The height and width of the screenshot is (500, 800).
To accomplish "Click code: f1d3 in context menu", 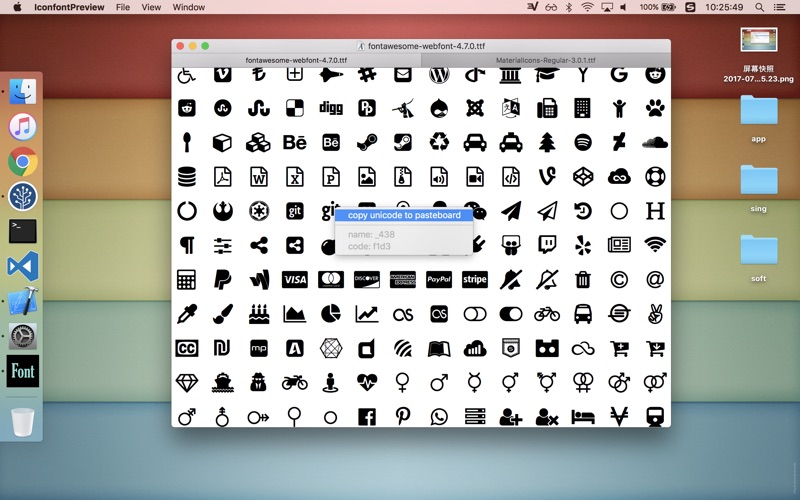I will pyautogui.click(x=369, y=246).
